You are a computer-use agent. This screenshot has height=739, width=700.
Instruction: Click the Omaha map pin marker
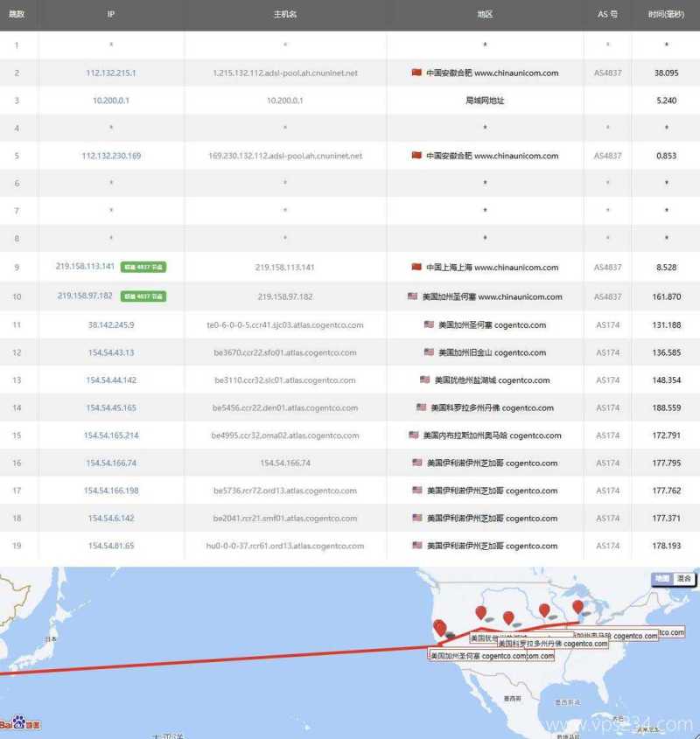(544, 610)
